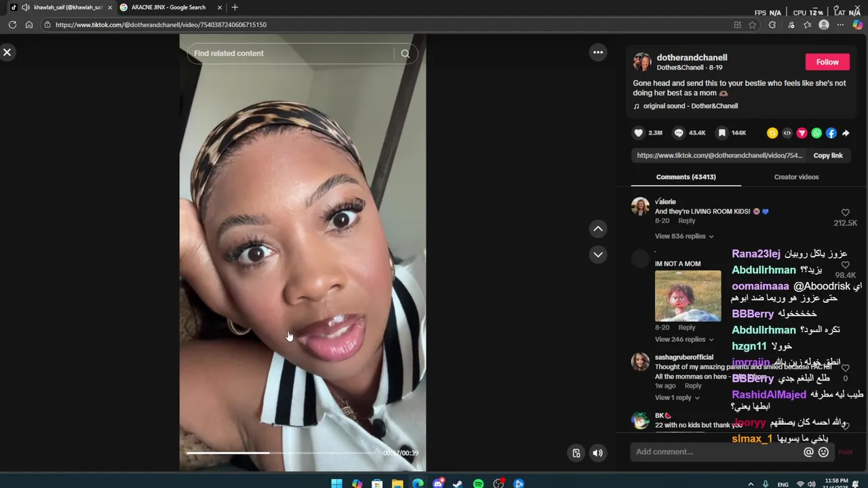Open the dotherandchanell username link
Viewport: 868px width, 488px height.
pyautogui.click(x=692, y=58)
